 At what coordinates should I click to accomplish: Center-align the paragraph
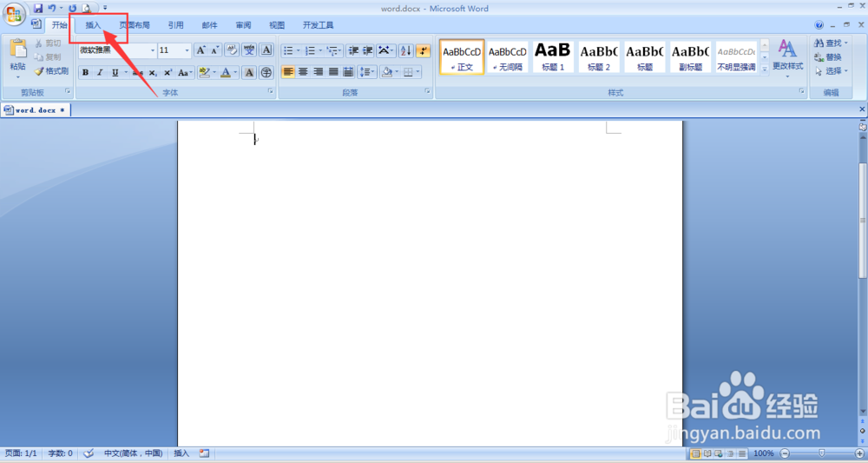coord(303,72)
